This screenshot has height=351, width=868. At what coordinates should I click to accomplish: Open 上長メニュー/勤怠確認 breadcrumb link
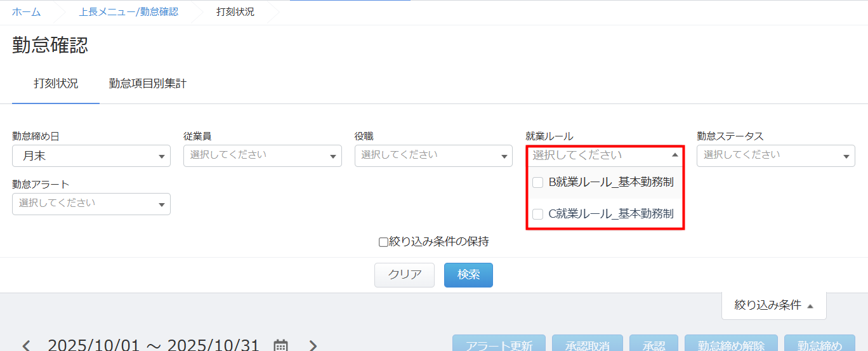pyautogui.click(x=128, y=12)
